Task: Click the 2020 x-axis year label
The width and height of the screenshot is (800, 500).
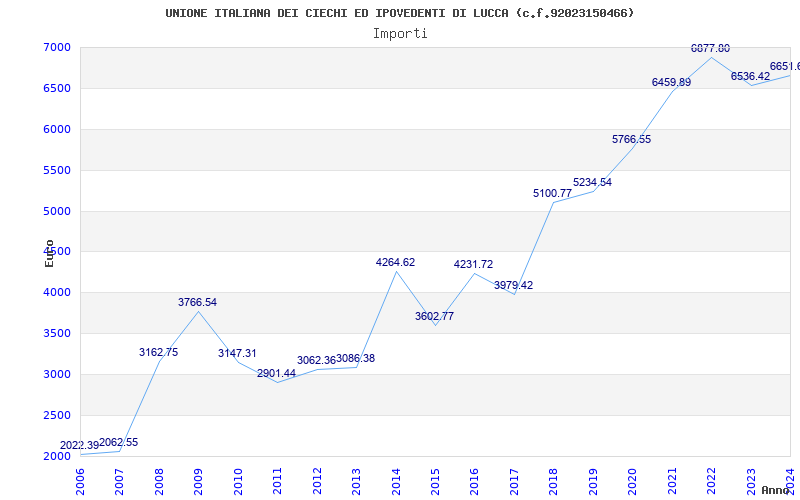Action: pos(633,482)
